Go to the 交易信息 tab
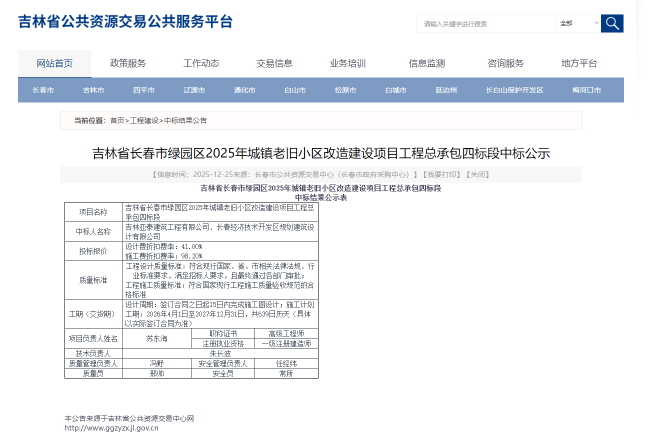This screenshot has width=650, height=443. (274, 63)
